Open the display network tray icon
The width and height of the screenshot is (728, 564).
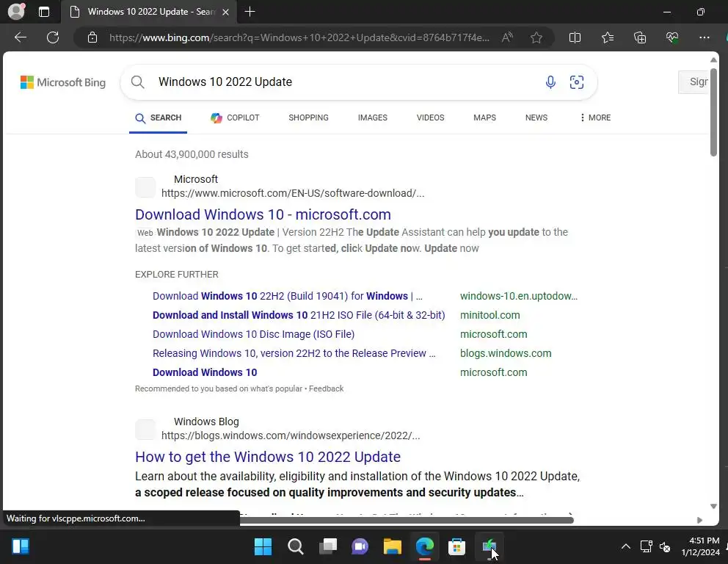pyautogui.click(x=646, y=547)
